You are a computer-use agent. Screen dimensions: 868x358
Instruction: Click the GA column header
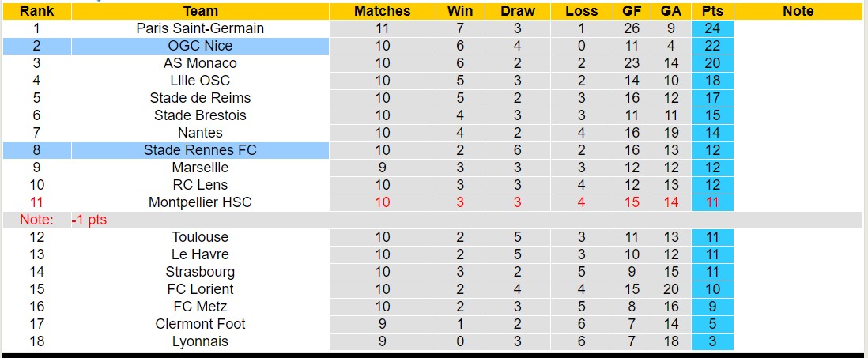point(671,11)
